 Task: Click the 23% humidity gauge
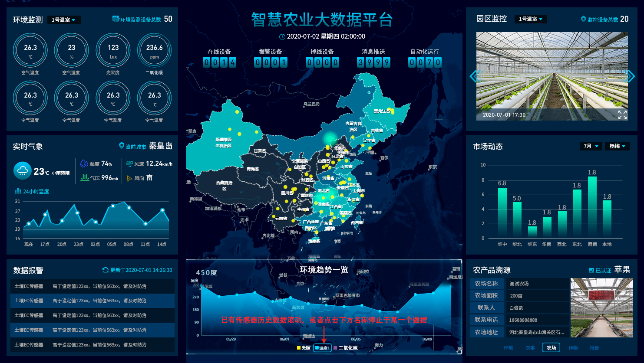click(71, 51)
